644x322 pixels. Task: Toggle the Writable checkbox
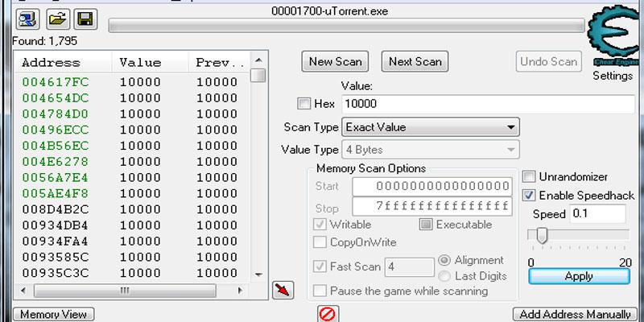click(x=320, y=225)
